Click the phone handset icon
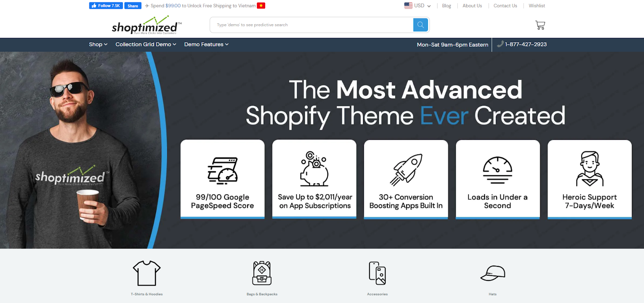 pos(500,44)
